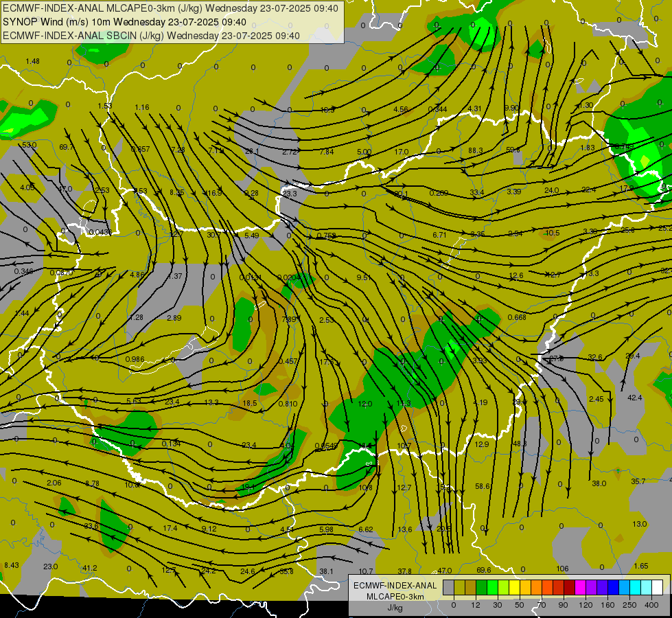
Task: Select the pure yellow legend swatch
Action: 514,587
